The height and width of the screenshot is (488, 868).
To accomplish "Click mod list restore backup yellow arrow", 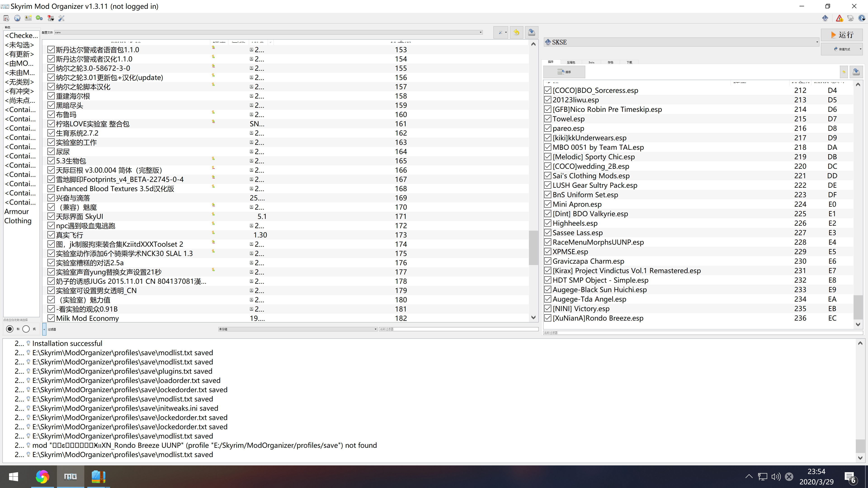I will [516, 32].
